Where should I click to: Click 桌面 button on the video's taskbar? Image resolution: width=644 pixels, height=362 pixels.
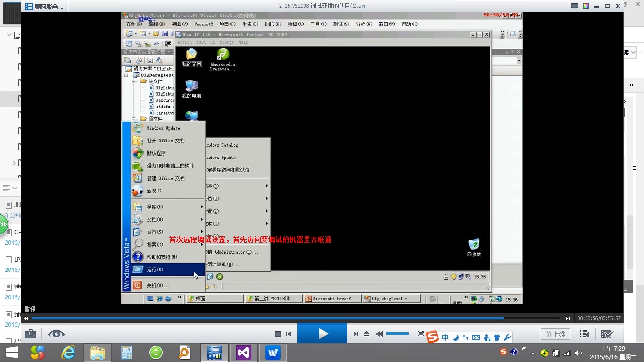tap(215, 299)
